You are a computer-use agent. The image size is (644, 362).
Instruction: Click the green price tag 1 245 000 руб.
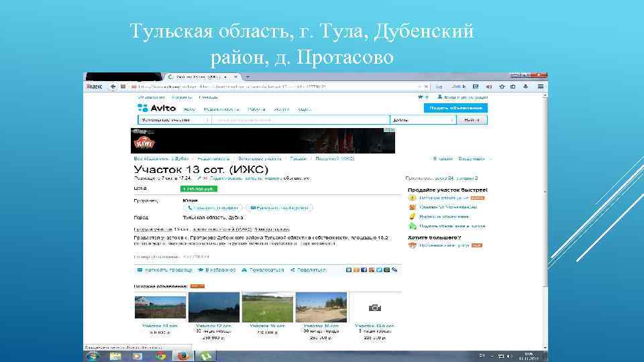(x=199, y=189)
